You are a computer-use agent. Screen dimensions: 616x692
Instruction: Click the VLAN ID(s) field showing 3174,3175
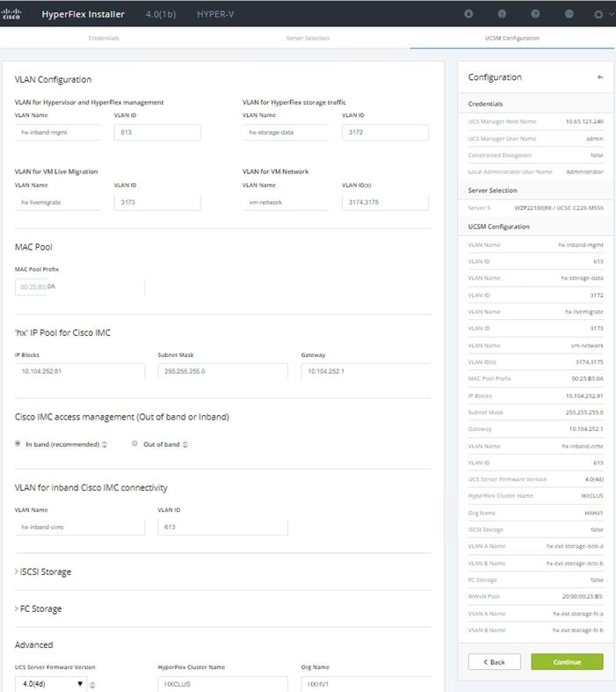(385, 202)
